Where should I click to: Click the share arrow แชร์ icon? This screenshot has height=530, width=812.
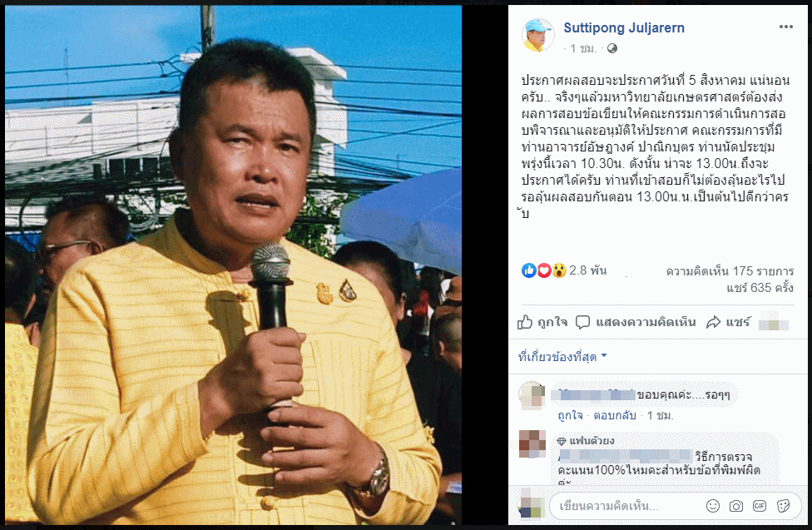714,322
